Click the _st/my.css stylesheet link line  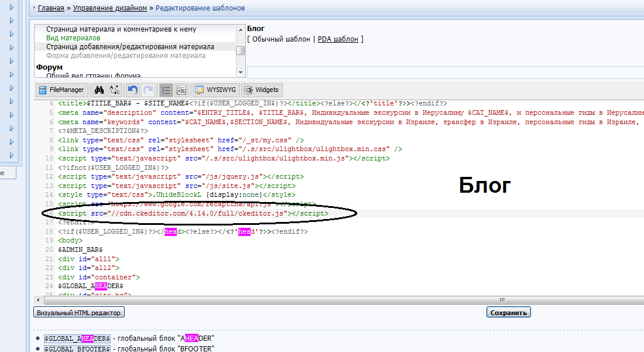click(x=181, y=140)
